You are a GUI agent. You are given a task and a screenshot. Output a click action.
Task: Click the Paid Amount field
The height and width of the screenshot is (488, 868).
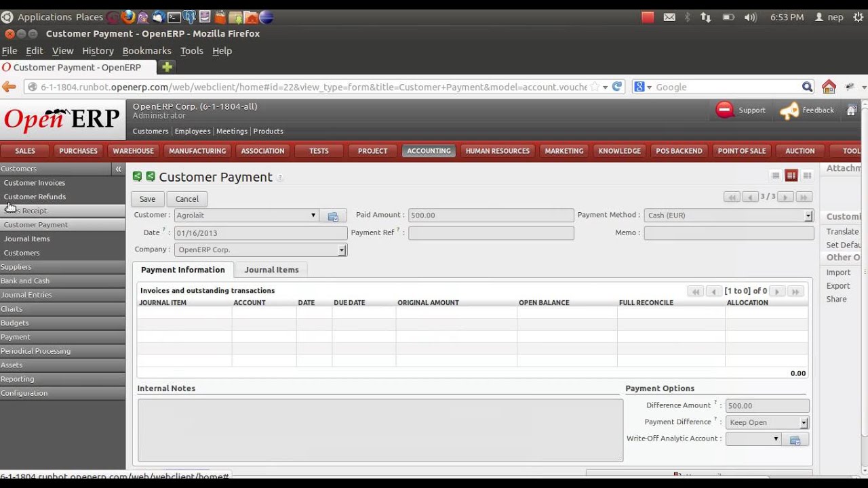coord(491,216)
